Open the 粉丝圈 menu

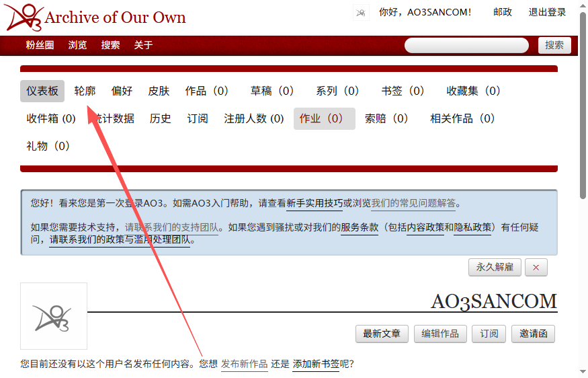[40, 45]
